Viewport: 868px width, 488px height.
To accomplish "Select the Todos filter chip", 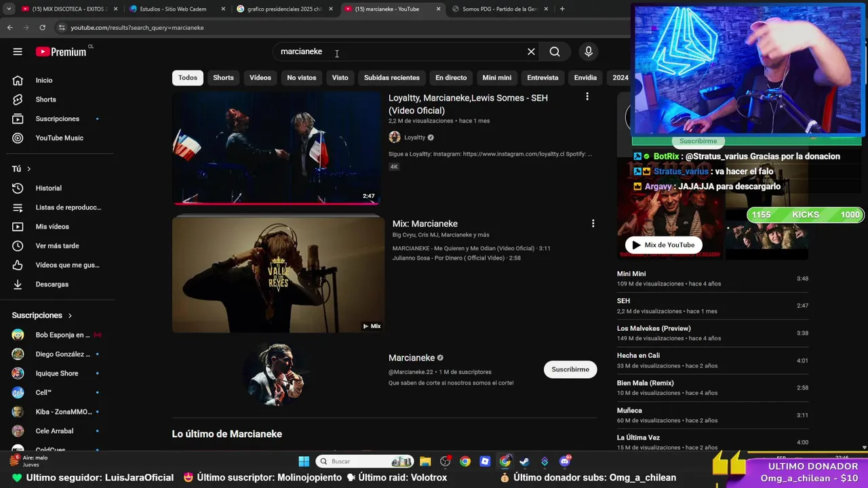I will click(x=188, y=77).
